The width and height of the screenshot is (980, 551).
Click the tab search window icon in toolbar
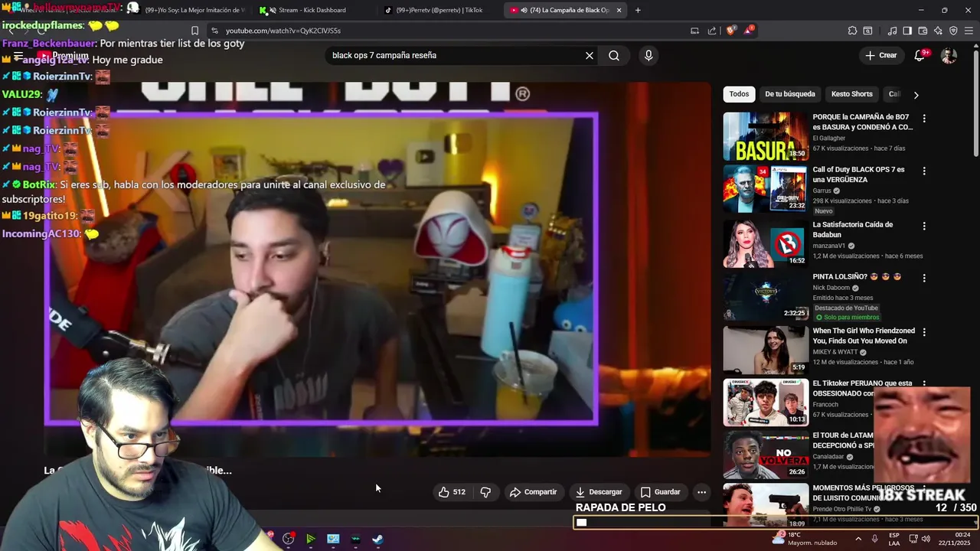(x=867, y=31)
